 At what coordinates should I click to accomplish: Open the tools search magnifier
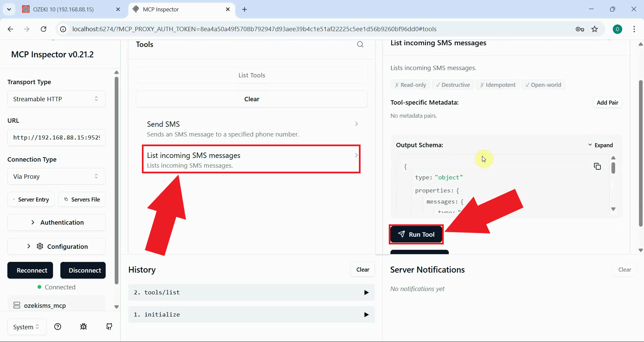point(360,44)
